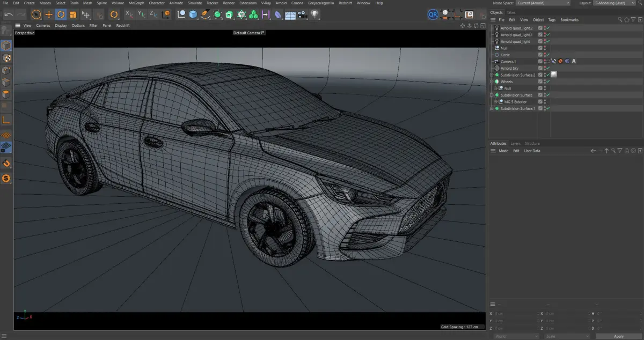Click the X position coordinate field
The height and width of the screenshot is (340, 644).
(515, 314)
